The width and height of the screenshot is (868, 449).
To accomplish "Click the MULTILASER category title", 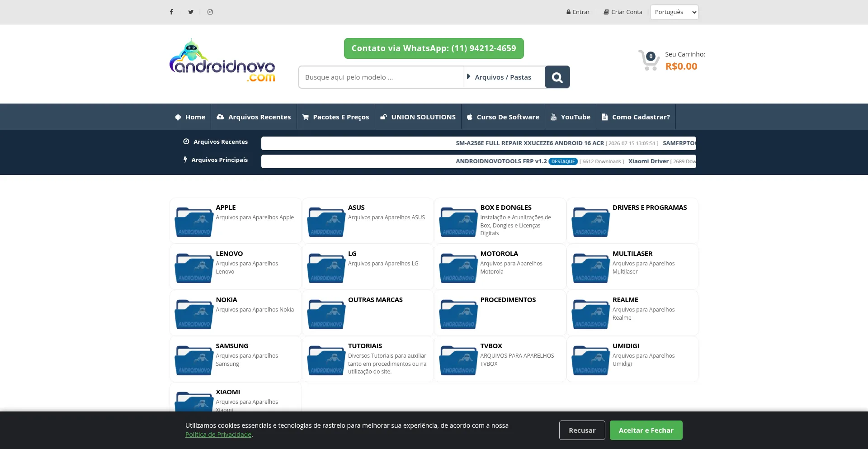I will pyautogui.click(x=632, y=254).
